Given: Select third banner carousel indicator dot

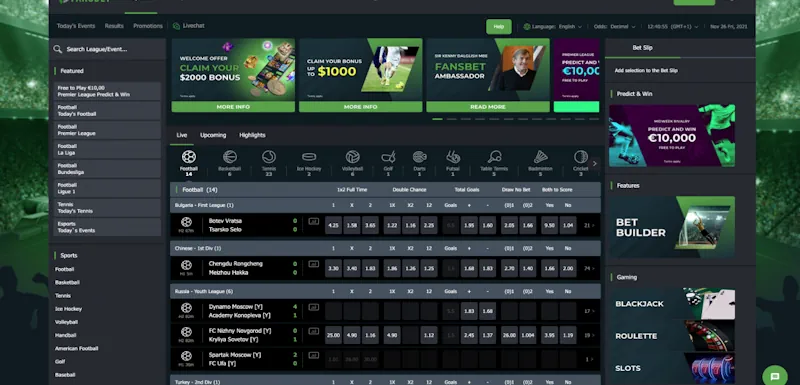Looking at the screenshot, I should point(466,119).
